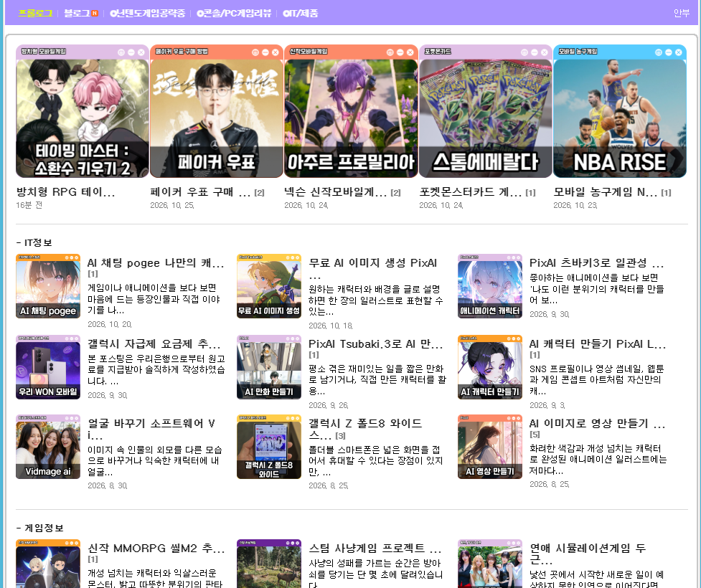Open post 스팀 사냥게임 프로젝트 …

375,548
